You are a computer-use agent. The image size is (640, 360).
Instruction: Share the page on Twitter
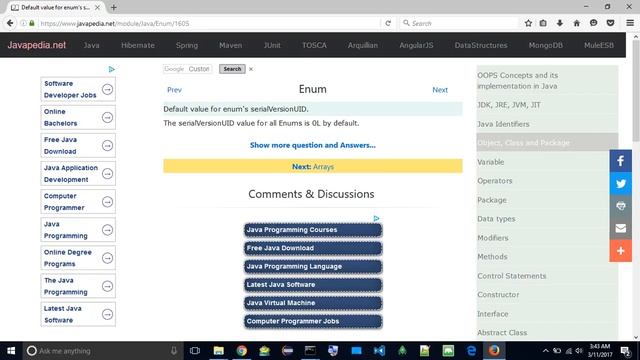point(620,183)
